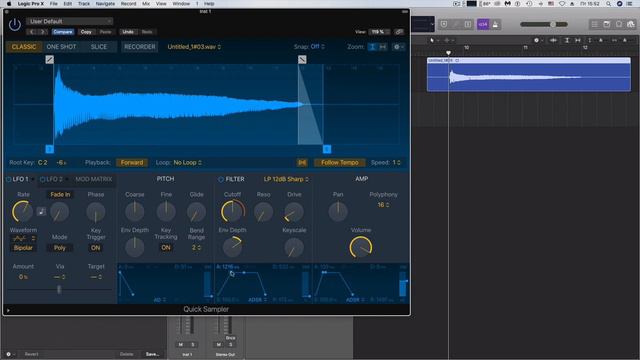
Task: Open the Bend Range value menu
Action: pos(196,247)
